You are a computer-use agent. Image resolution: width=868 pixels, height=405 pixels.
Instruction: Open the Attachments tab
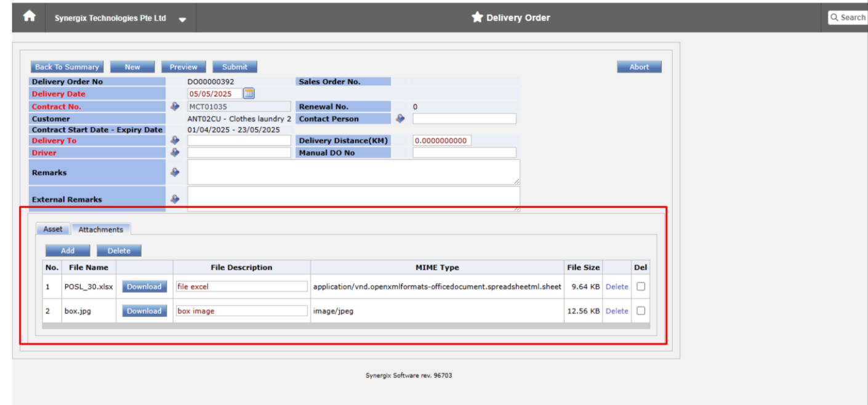click(x=101, y=229)
